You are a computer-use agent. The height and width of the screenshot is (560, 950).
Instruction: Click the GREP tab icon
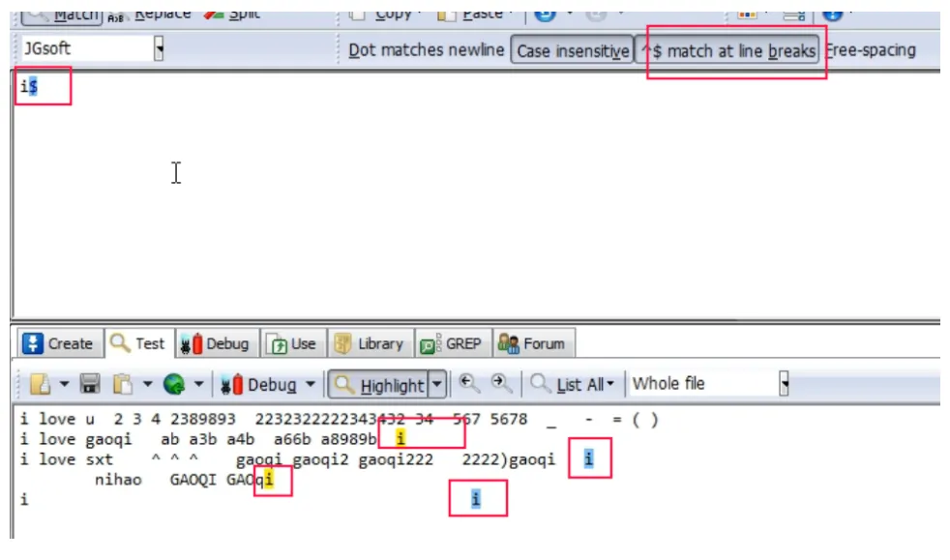click(430, 344)
